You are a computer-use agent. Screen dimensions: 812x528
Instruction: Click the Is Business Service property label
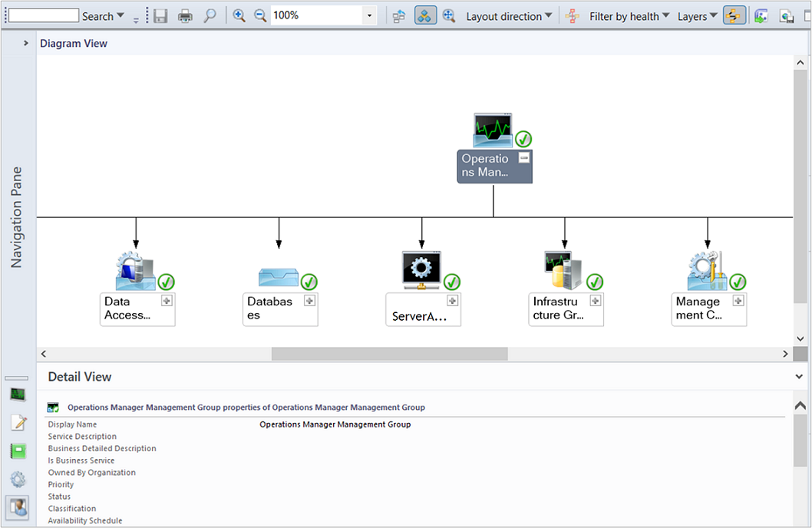coord(81,460)
